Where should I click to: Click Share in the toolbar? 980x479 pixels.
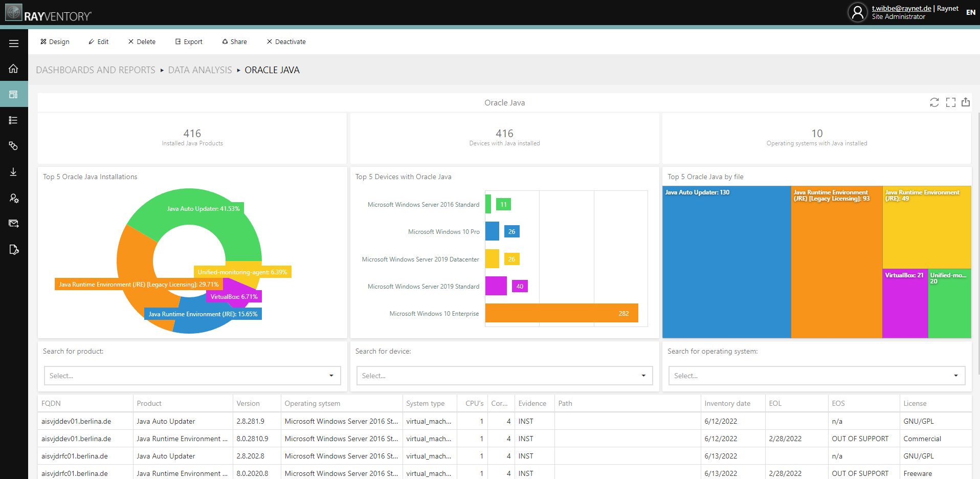coord(235,42)
